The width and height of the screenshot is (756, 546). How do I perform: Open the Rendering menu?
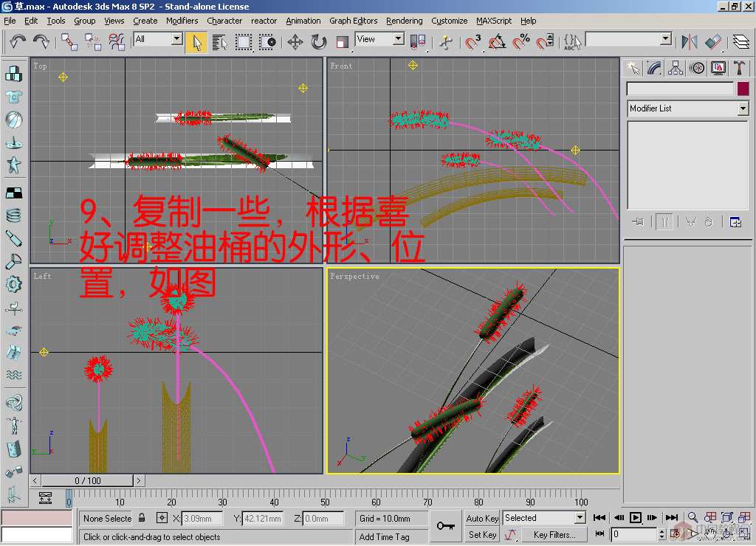coord(404,21)
